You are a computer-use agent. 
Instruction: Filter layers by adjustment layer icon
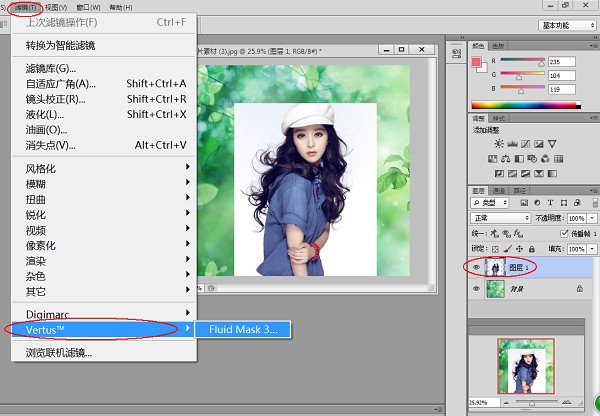point(537,203)
